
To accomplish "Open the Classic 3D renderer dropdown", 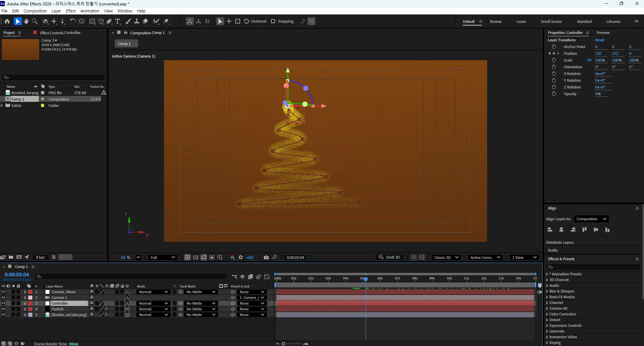I will click(x=446, y=257).
